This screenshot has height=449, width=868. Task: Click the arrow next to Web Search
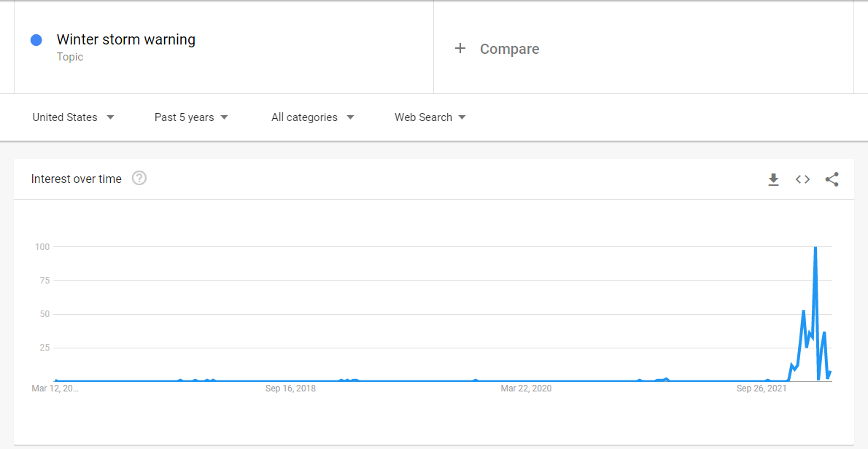[462, 117]
